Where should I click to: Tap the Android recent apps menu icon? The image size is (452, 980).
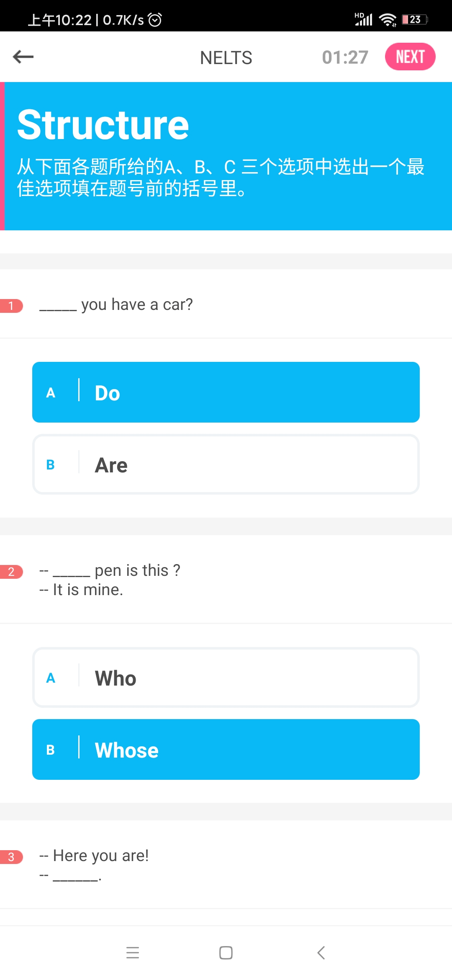click(133, 953)
